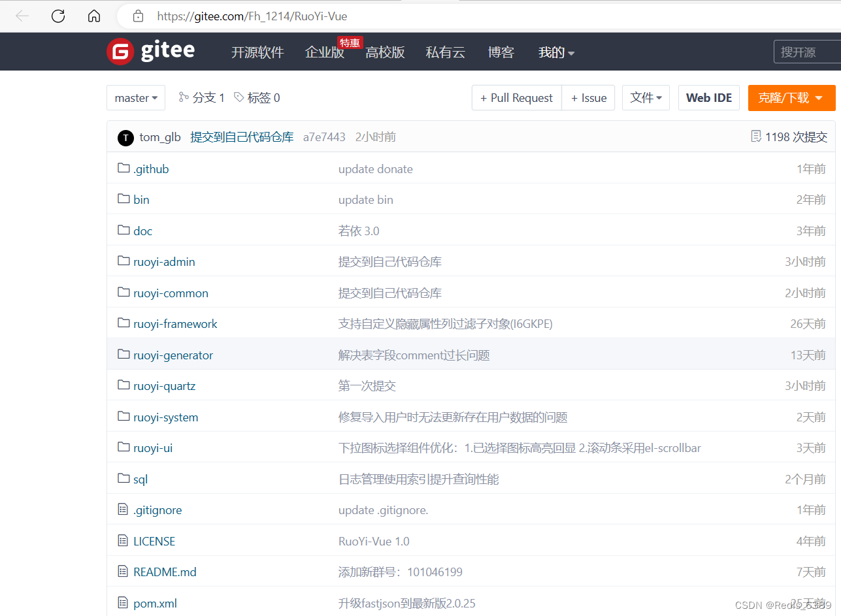Open the ruoyi-generator folder name
Image resolution: width=841 pixels, height=616 pixels.
tap(173, 355)
